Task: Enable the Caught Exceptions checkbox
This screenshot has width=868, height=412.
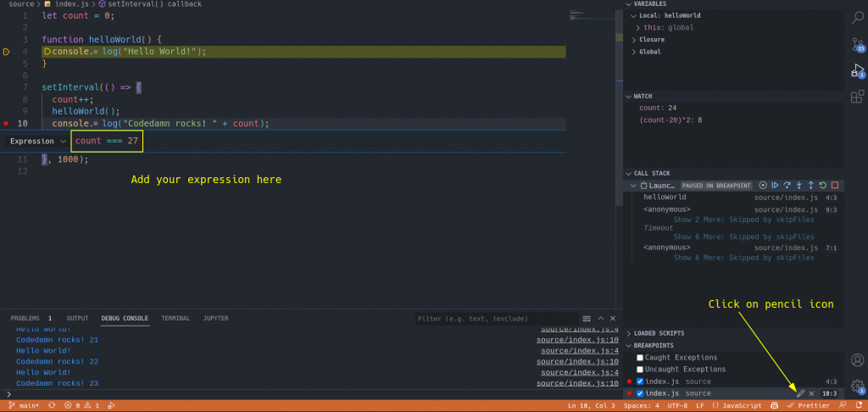Action: [x=640, y=358]
